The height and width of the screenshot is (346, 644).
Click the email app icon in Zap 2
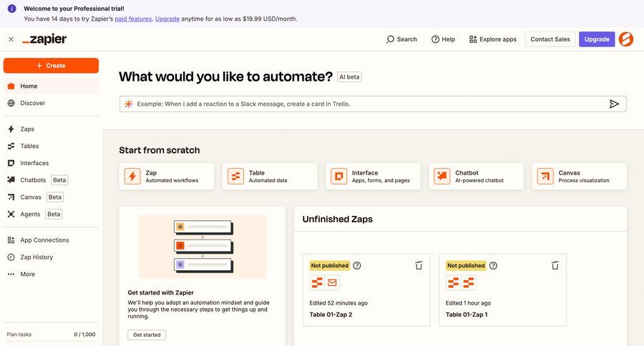click(x=332, y=283)
